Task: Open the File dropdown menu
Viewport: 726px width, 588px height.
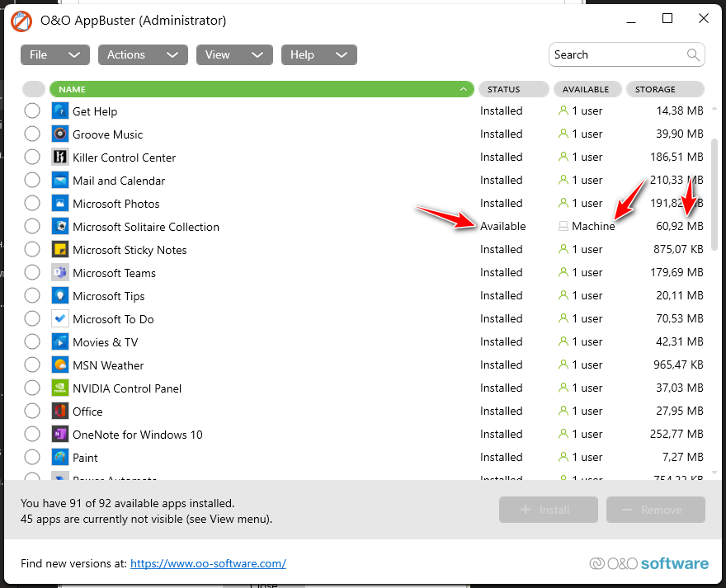Action: point(54,55)
